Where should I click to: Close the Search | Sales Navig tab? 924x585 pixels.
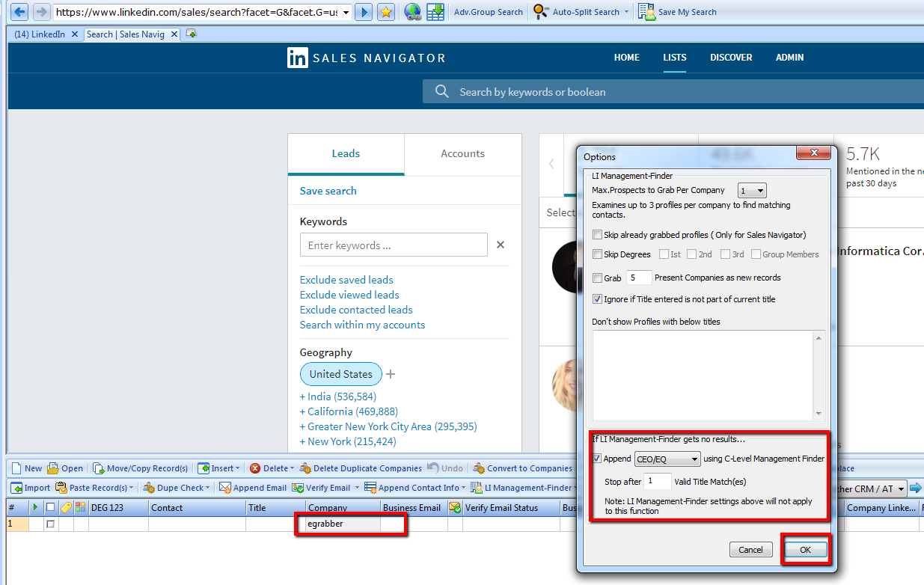[x=174, y=34]
